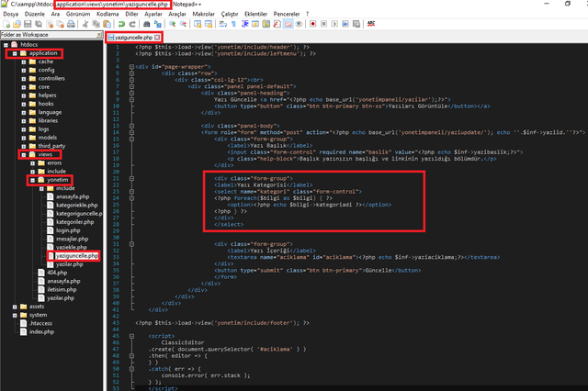Collapse the application folder node
588x391 pixels.
(15, 53)
